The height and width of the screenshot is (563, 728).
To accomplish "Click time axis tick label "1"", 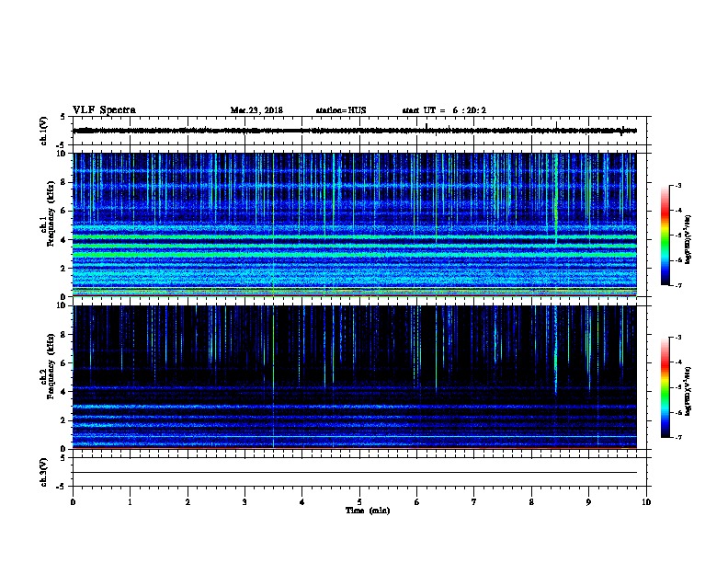I will 131,501.
